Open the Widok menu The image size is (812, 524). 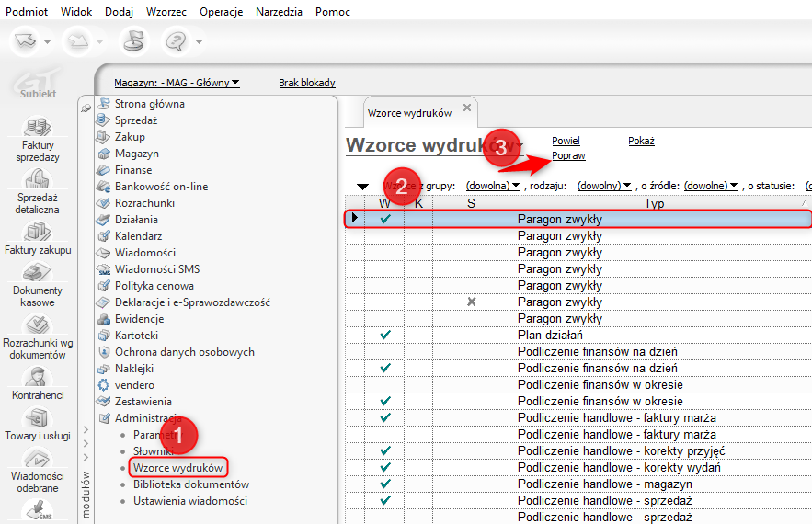click(76, 11)
